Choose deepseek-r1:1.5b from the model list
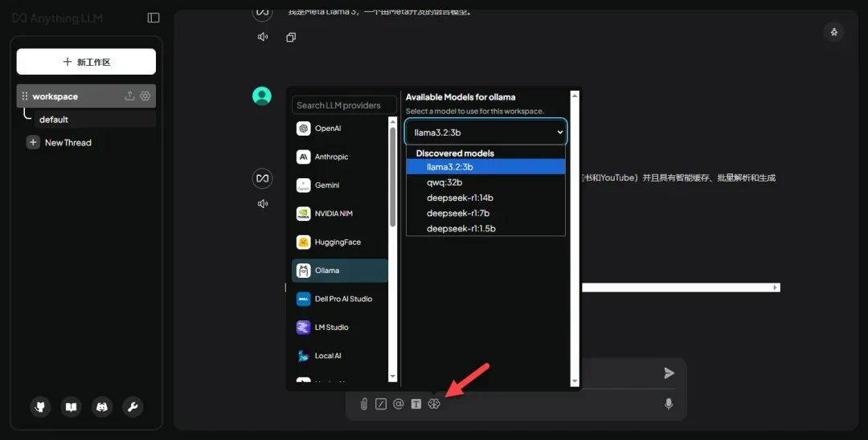The height and width of the screenshot is (440, 868). click(x=485, y=228)
